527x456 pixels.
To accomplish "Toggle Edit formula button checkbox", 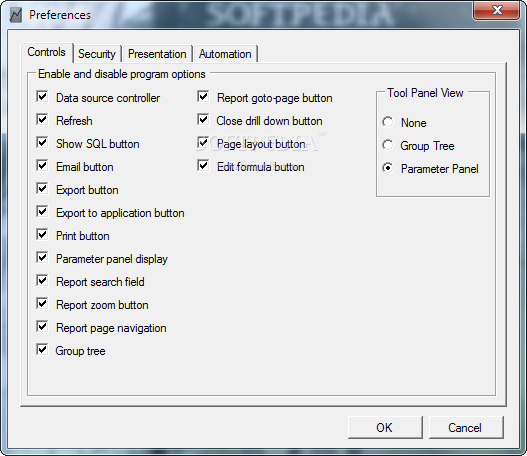I will tap(203, 165).
